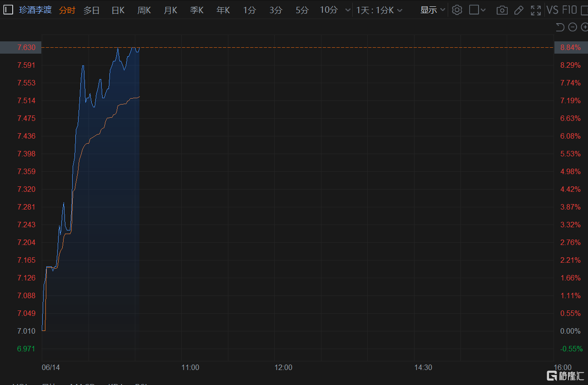Image resolution: width=588 pixels, height=385 pixels.
Task: Click percentage axis label 7.74%
Action: (x=571, y=83)
